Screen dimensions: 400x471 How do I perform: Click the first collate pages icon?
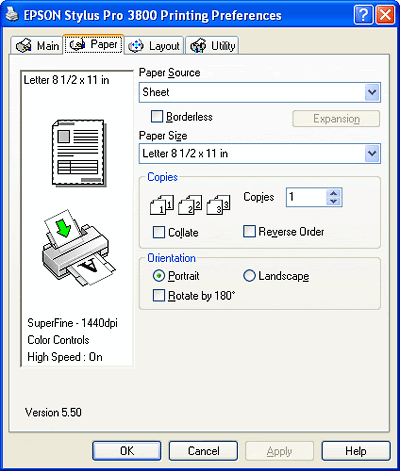coord(162,205)
